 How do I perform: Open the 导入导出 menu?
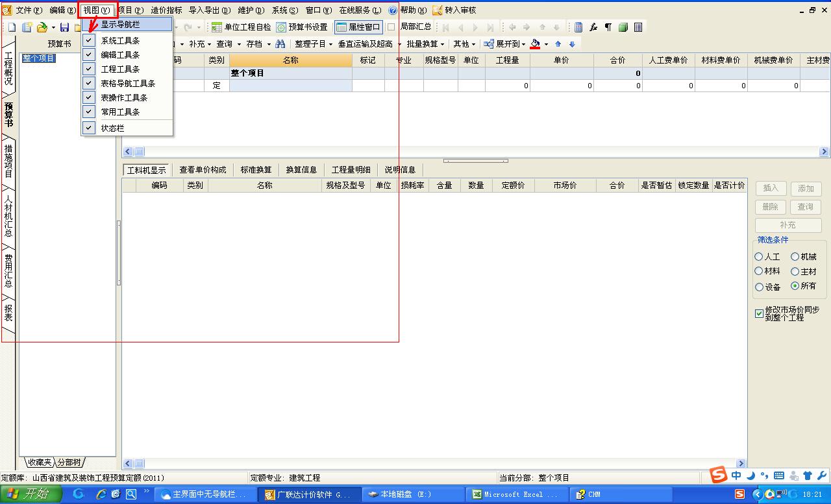click(x=210, y=10)
